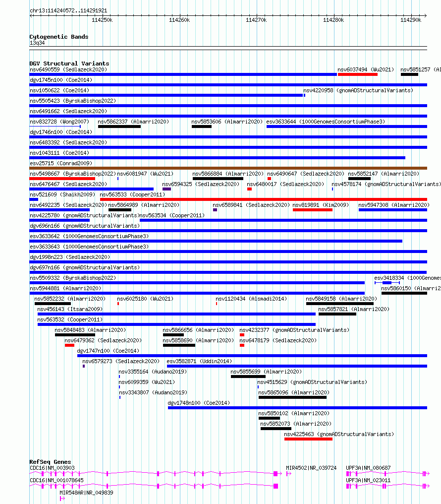Click the purple nsv6589841 (Sedlazeck2020) marker
Screen dimensions: 441x504
coord(215,210)
